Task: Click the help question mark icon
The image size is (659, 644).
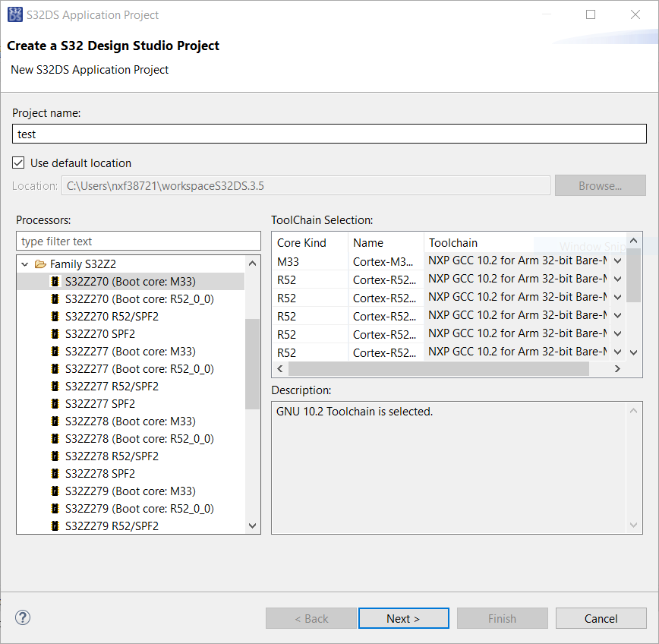Action: click(x=23, y=617)
